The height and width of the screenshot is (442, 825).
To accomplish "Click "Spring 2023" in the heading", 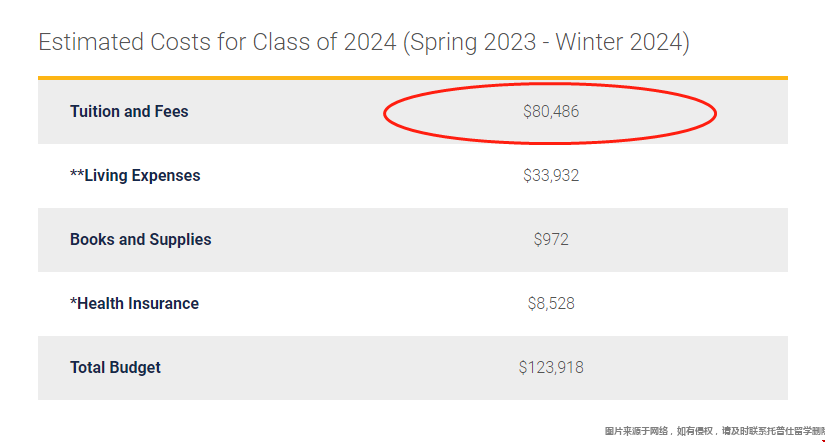I will coord(472,43).
